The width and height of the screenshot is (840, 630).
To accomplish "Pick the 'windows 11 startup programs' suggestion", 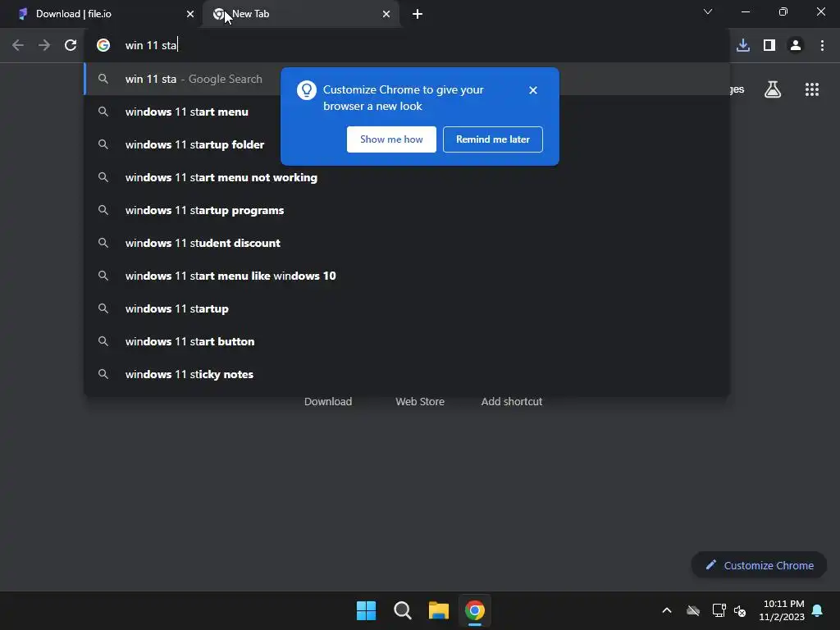I will [407, 210].
